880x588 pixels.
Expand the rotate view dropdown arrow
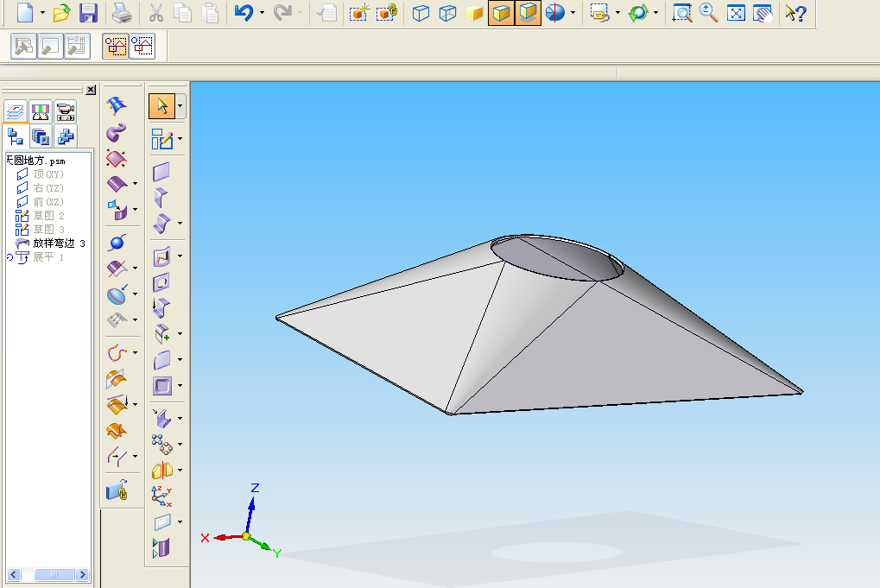(655, 12)
